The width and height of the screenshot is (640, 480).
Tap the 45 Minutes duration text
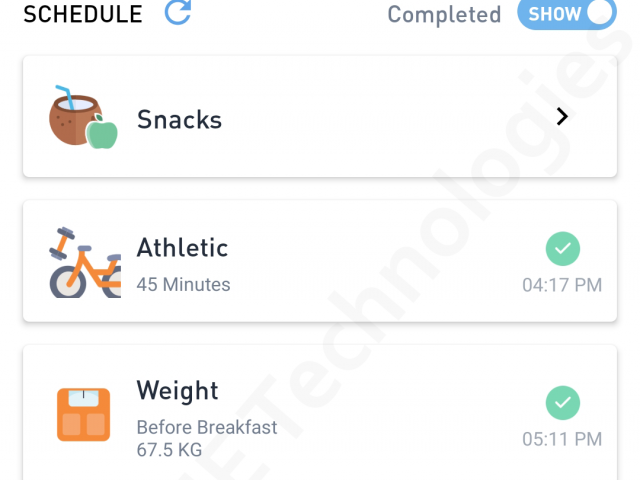click(183, 285)
